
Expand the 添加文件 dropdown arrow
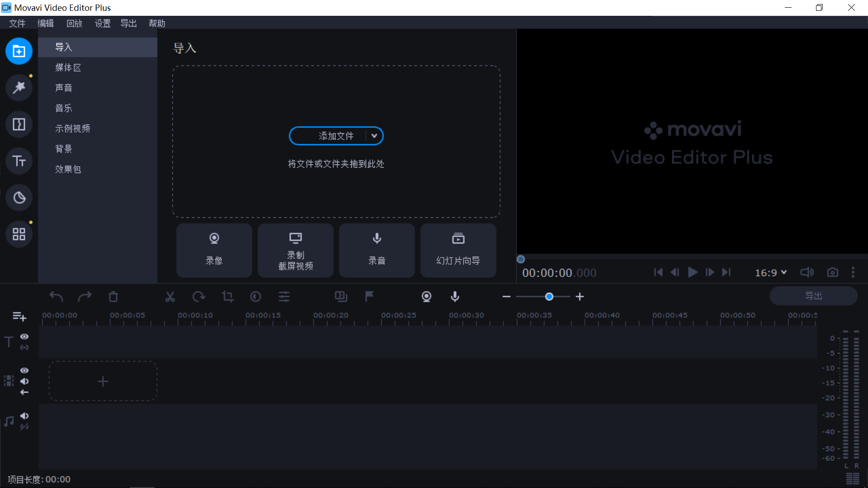click(374, 136)
